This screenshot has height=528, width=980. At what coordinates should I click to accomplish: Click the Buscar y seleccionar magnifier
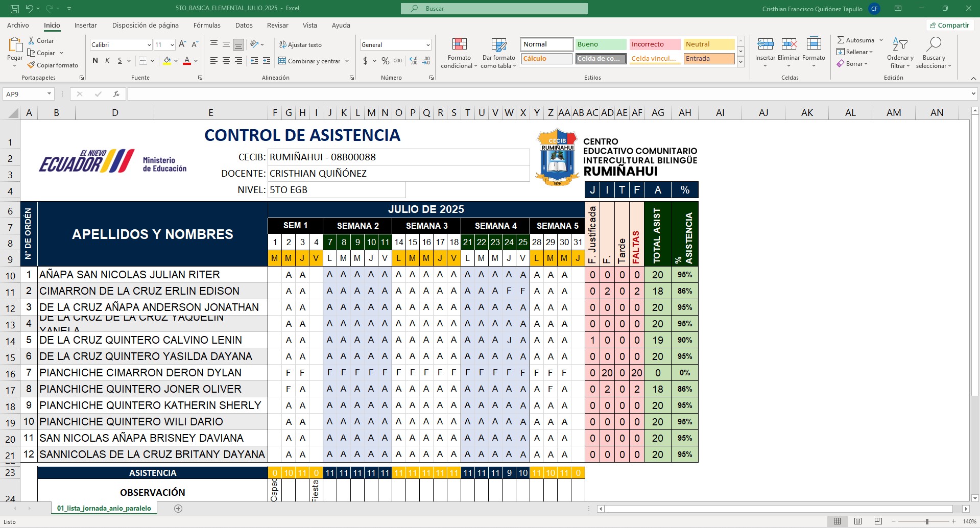pos(934,45)
